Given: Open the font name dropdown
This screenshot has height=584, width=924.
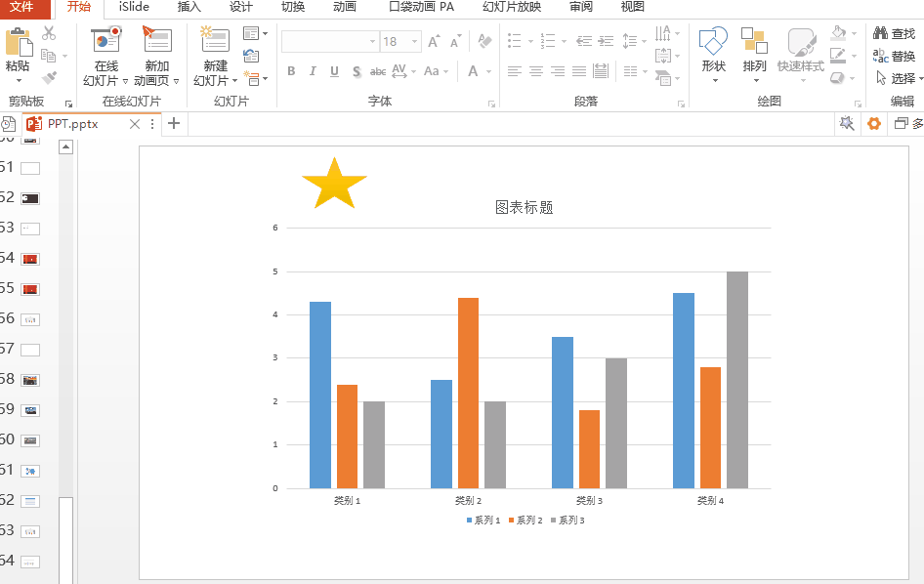Looking at the screenshot, I should (x=372, y=42).
